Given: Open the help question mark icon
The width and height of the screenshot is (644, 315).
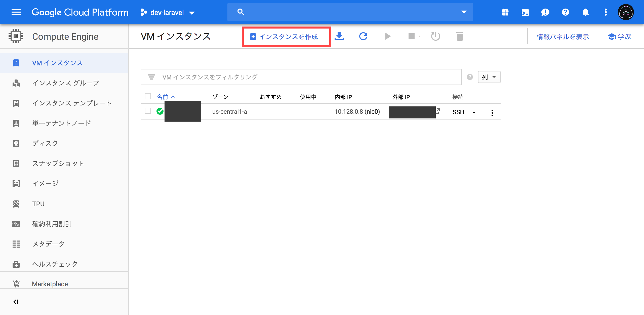Looking at the screenshot, I should click(565, 12).
